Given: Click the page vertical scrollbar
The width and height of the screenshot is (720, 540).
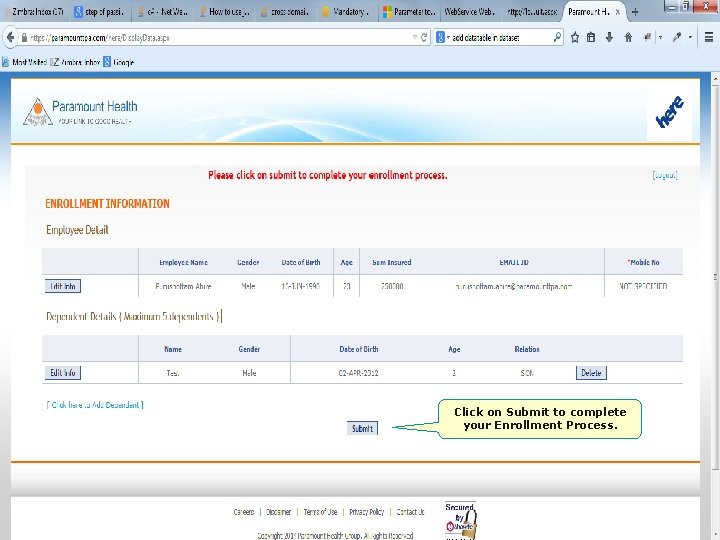Looking at the screenshot, I should coord(715,276).
